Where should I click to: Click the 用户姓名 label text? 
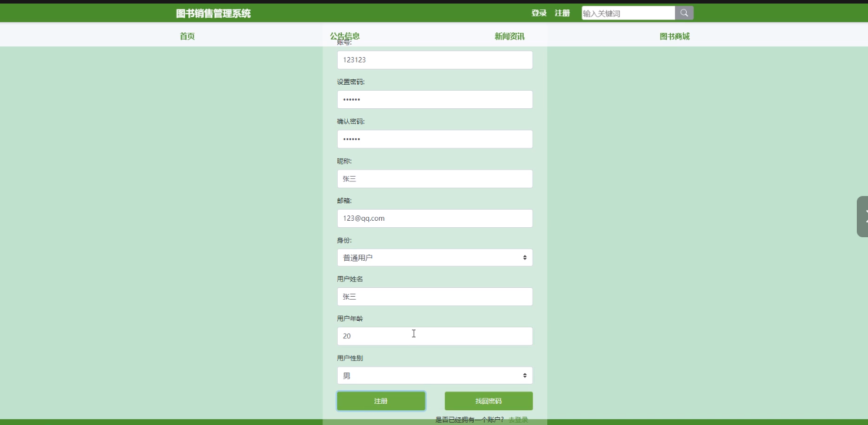(350, 279)
